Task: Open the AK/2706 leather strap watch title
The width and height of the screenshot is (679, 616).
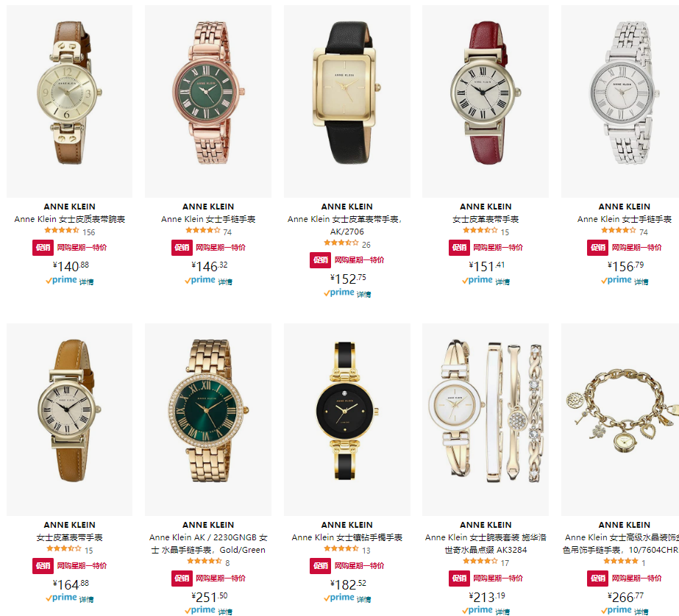Action: [x=347, y=226]
